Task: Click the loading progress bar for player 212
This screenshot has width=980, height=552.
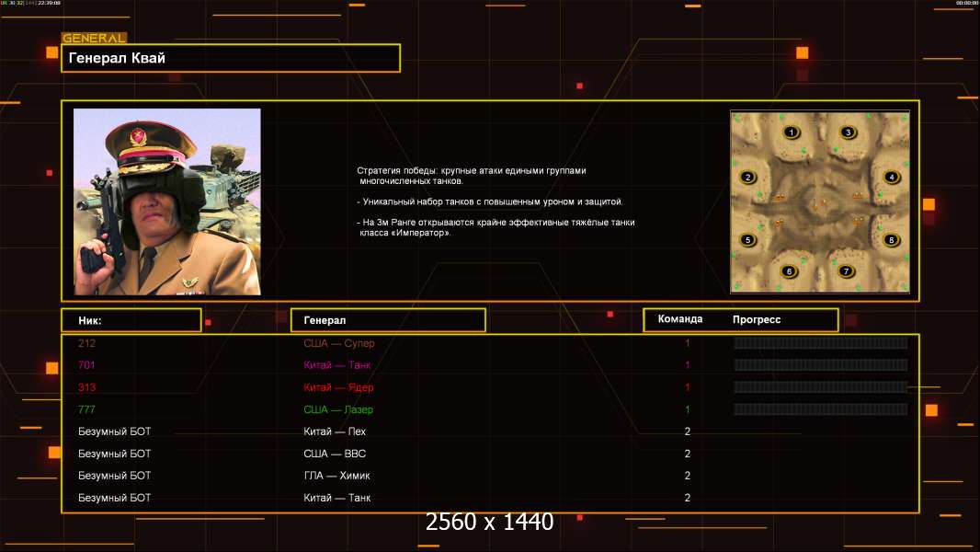Action: pos(820,343)
